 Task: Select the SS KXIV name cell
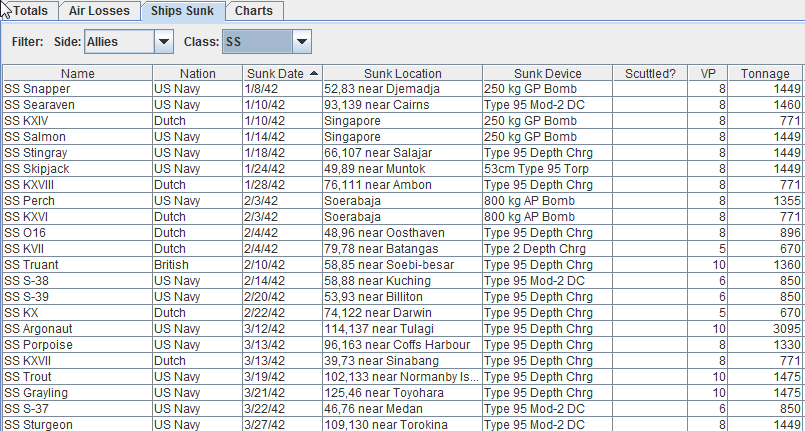(78, 121)
